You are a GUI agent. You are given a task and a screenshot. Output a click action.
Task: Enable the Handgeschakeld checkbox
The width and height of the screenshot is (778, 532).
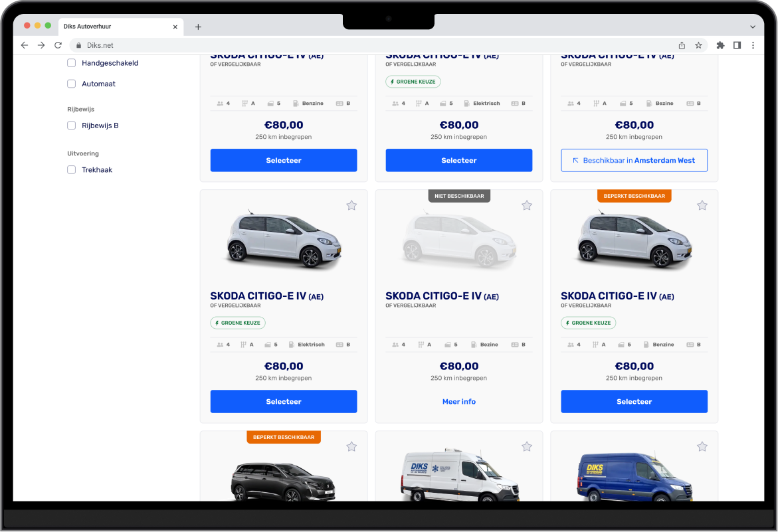point(72,63)
